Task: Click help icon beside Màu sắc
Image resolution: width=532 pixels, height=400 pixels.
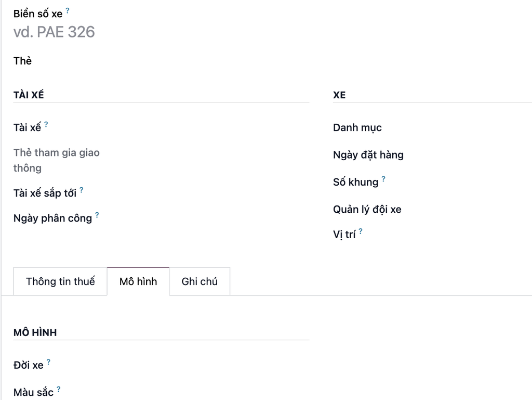Action: [x=59, y=389]
